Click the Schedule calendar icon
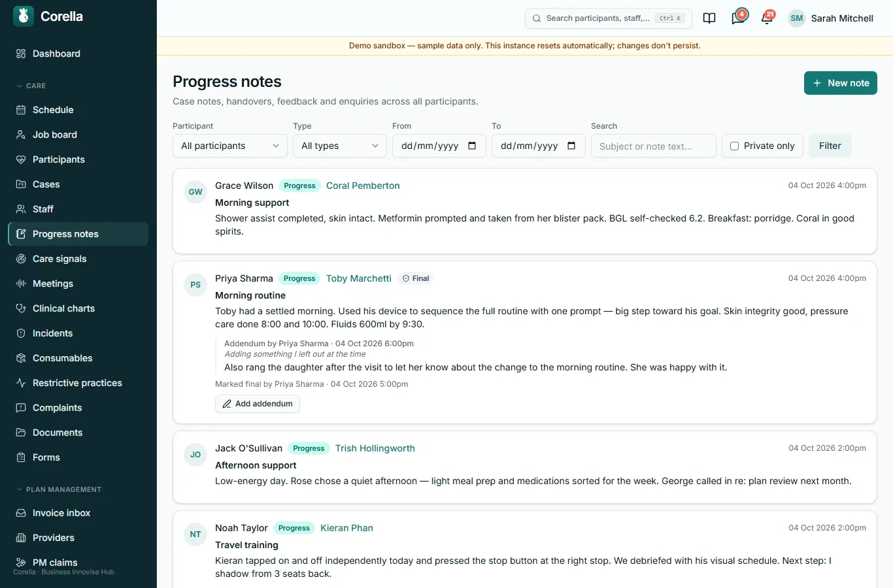893x588 pixels. pyautogui.click(x=21, y=110)
